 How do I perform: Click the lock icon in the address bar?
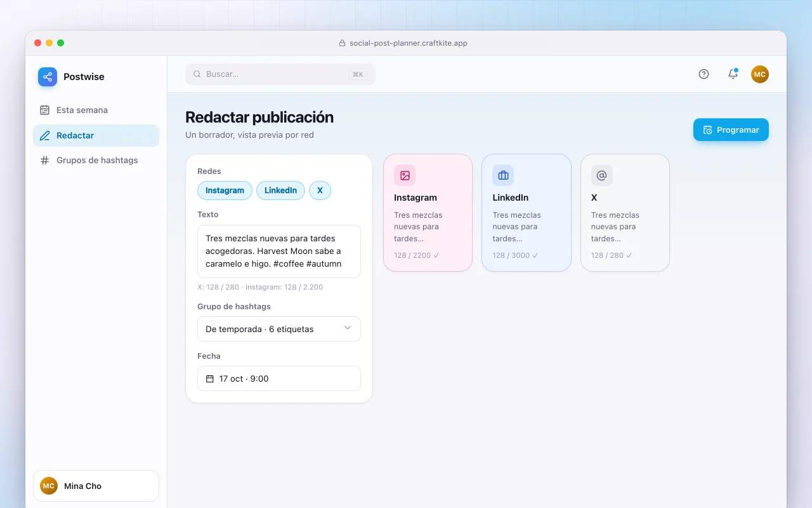[x=343, y=43]
